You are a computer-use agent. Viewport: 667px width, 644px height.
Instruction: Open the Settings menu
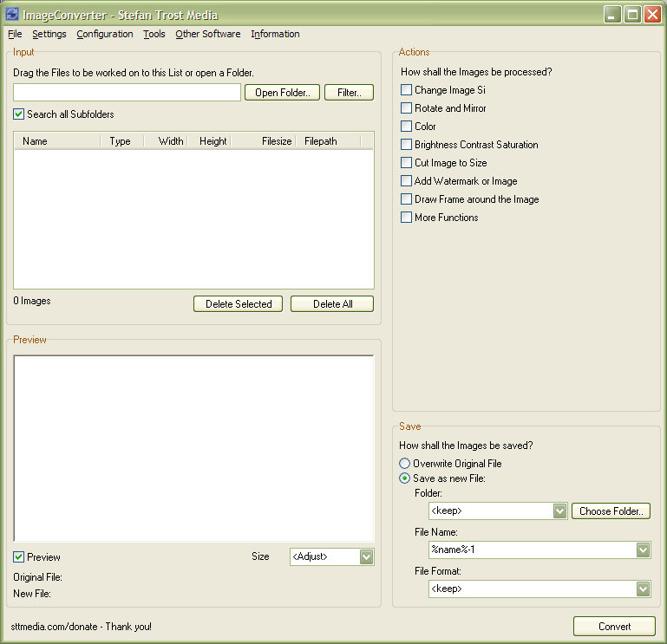pyautogui.click(x=49, y=35)
